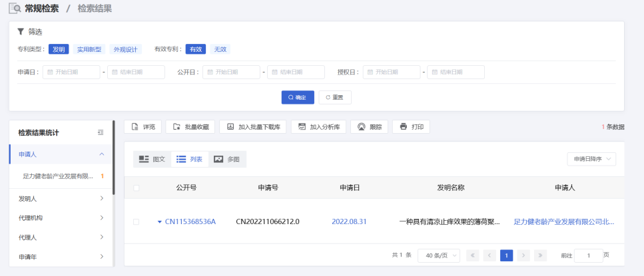This screenshot has width=644, height=276.
Task: Collapse the 检索结果统计 sidebar panel icon
Action: click(x=101, y=132)
